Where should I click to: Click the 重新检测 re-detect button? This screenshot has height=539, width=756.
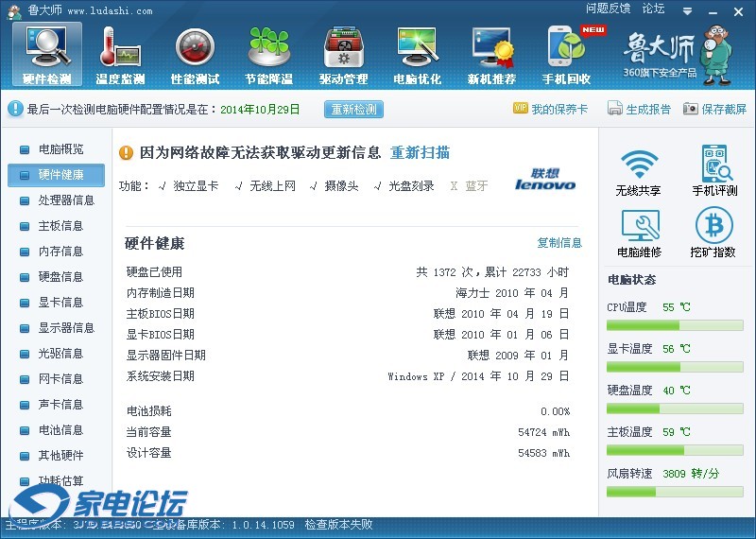coord(354,110)
